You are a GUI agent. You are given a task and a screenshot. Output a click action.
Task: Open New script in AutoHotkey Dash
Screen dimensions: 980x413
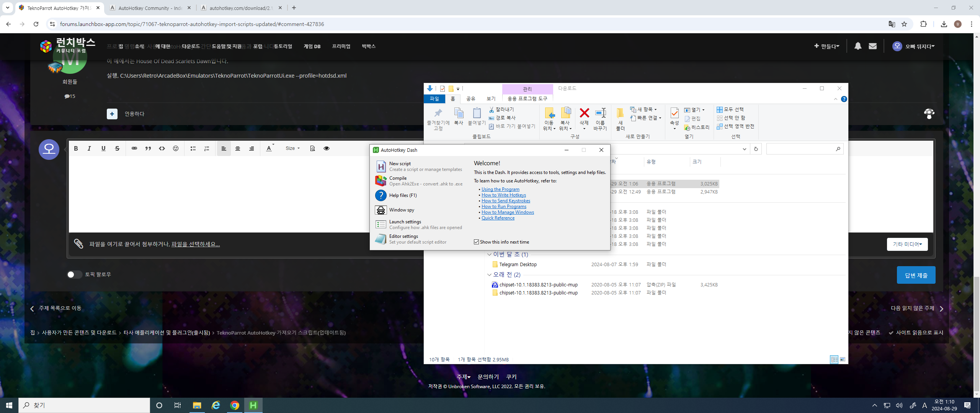419,166
